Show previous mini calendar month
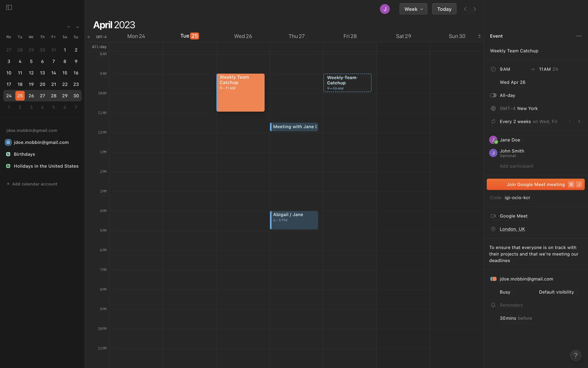The height and width of the screenshot is (368, 588). pyautogui.click(x=69, y=27)
